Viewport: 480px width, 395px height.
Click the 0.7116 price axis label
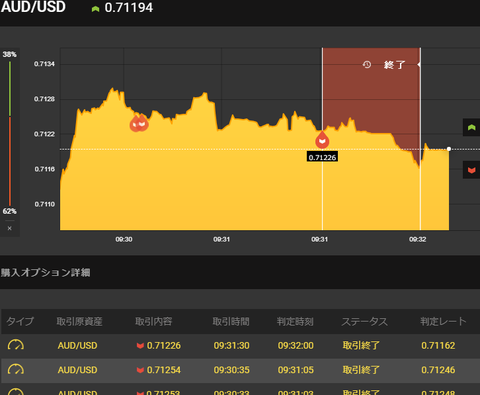pyautogui.click(x=44, y=169)
